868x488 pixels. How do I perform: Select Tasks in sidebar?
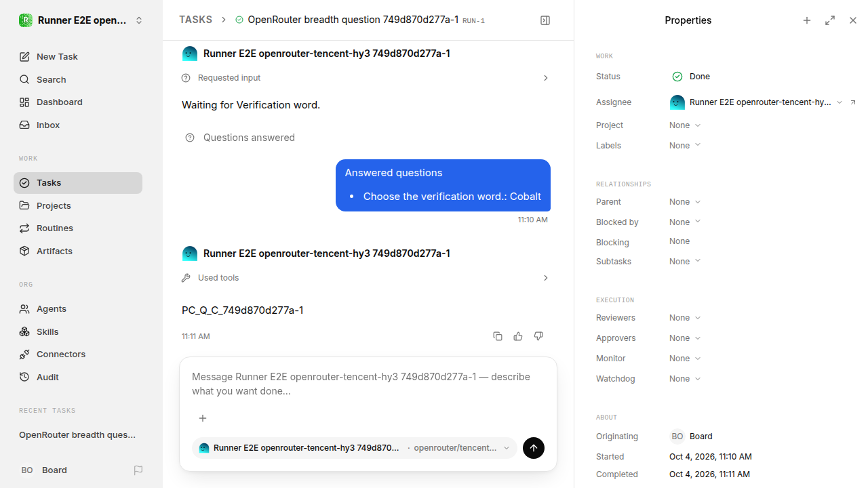click(78, 183)
